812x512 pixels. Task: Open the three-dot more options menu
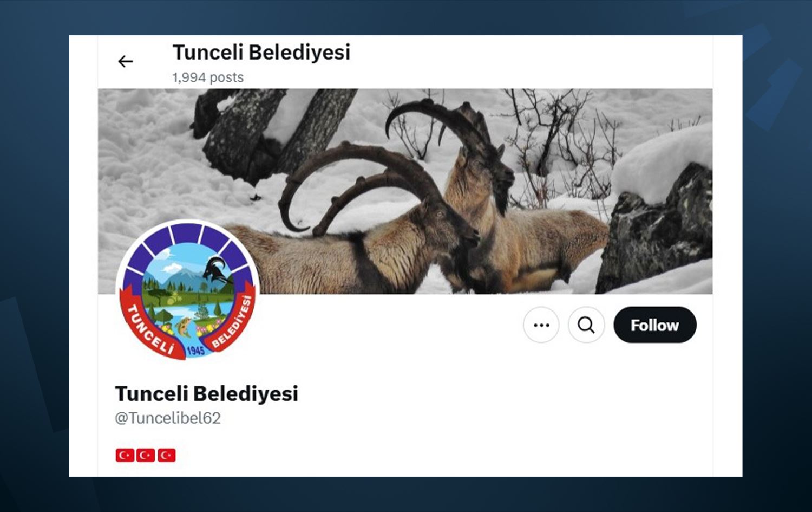point(541,325)
